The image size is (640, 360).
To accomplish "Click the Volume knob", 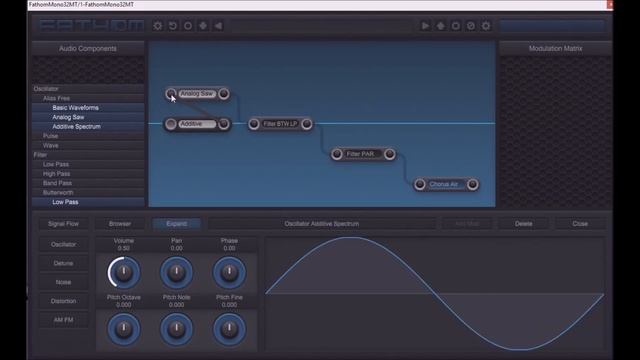I will 124,272.
